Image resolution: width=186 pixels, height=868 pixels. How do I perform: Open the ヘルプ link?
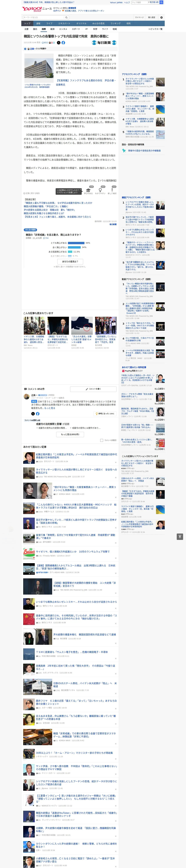127,2
